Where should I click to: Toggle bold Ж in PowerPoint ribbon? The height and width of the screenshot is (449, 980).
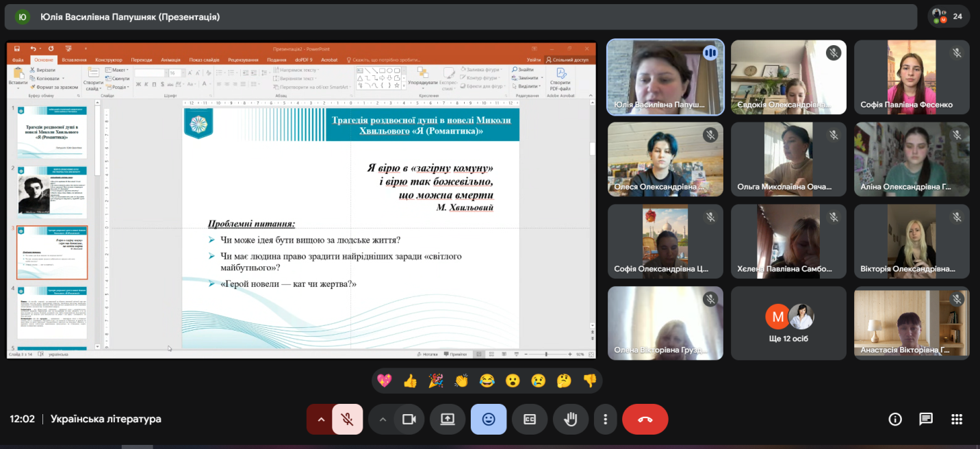[x=138, y=85]
